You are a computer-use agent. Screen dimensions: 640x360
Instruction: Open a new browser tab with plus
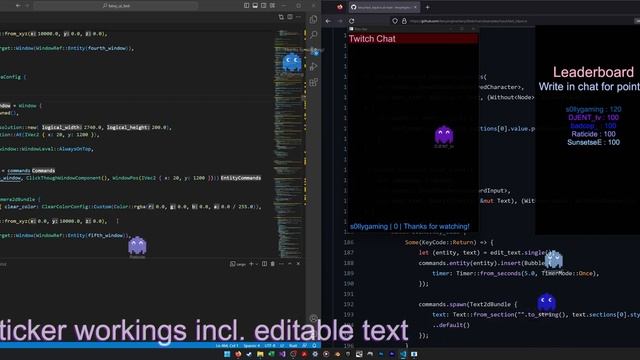427,7
